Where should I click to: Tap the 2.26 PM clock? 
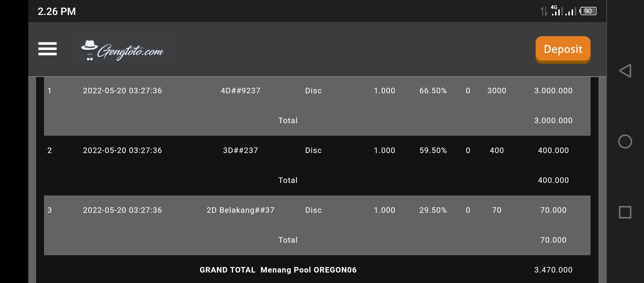(57, 12)
